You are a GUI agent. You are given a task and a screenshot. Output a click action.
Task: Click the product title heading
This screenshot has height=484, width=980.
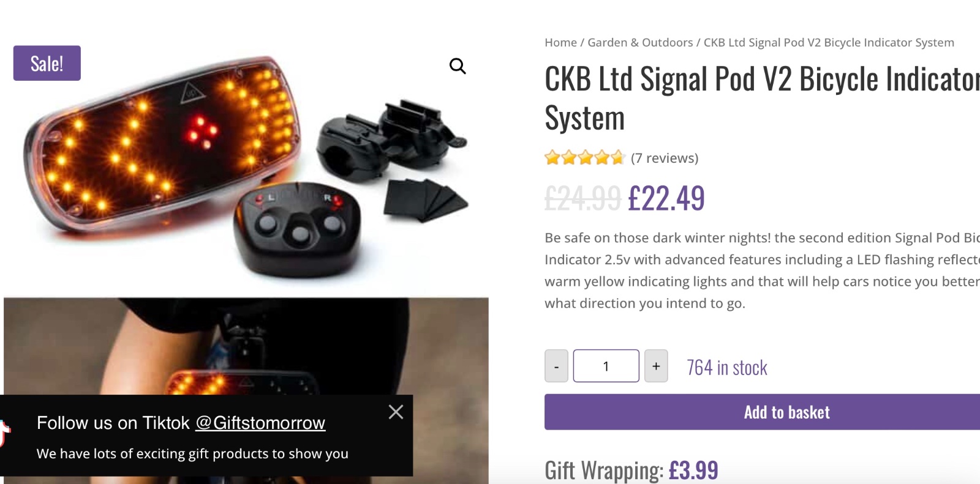tap(762, 98)
